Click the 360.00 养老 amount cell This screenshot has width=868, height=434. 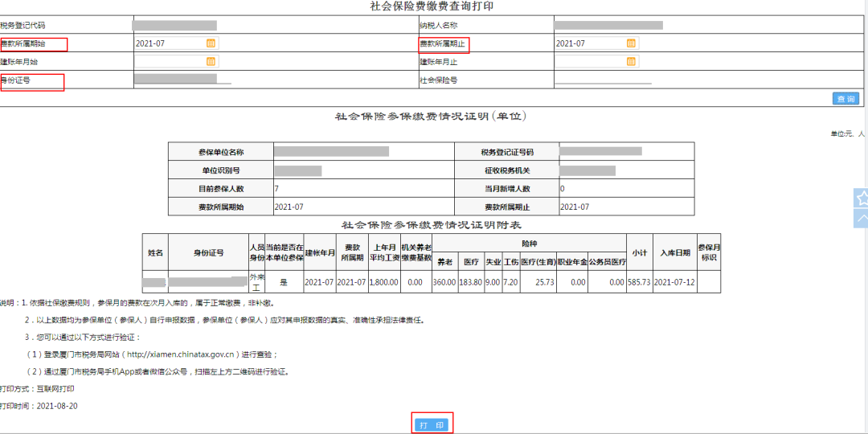click(x=445, y=282)
